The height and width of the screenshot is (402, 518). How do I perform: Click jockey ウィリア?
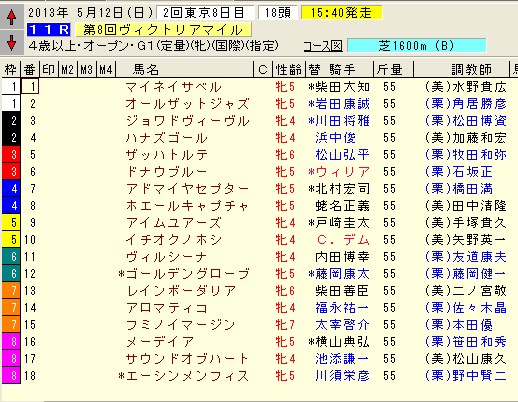coord(342,172)
